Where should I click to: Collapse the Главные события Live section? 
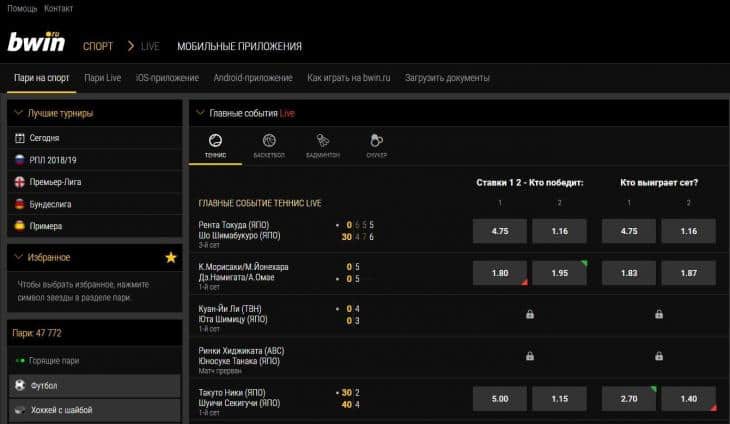click(200, 114)
